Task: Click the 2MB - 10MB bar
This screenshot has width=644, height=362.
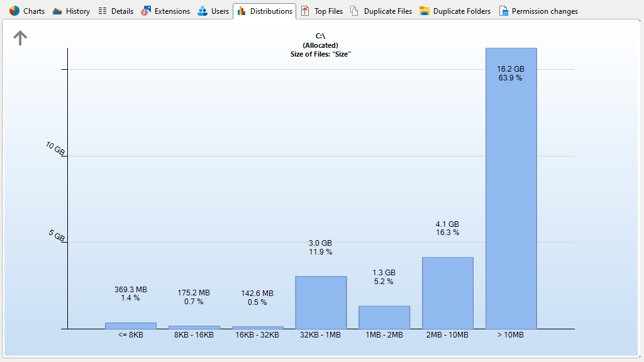Action: click(x=447, y=293)
